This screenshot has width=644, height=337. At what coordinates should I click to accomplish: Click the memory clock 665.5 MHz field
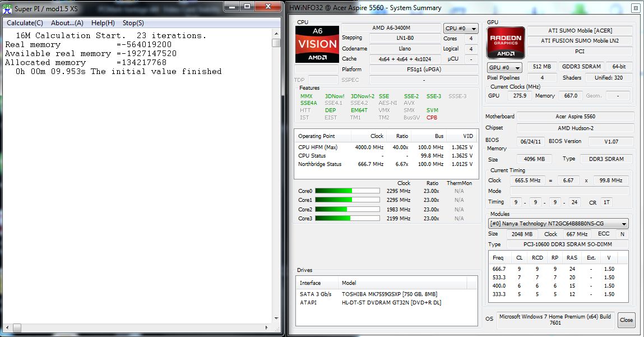tap(527, 181)
